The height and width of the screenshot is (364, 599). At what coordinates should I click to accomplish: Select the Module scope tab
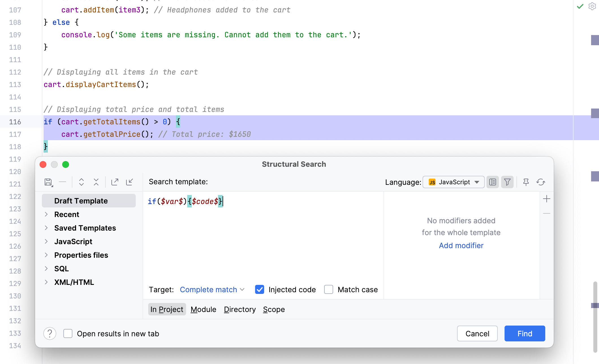click(x=203, y=309)
